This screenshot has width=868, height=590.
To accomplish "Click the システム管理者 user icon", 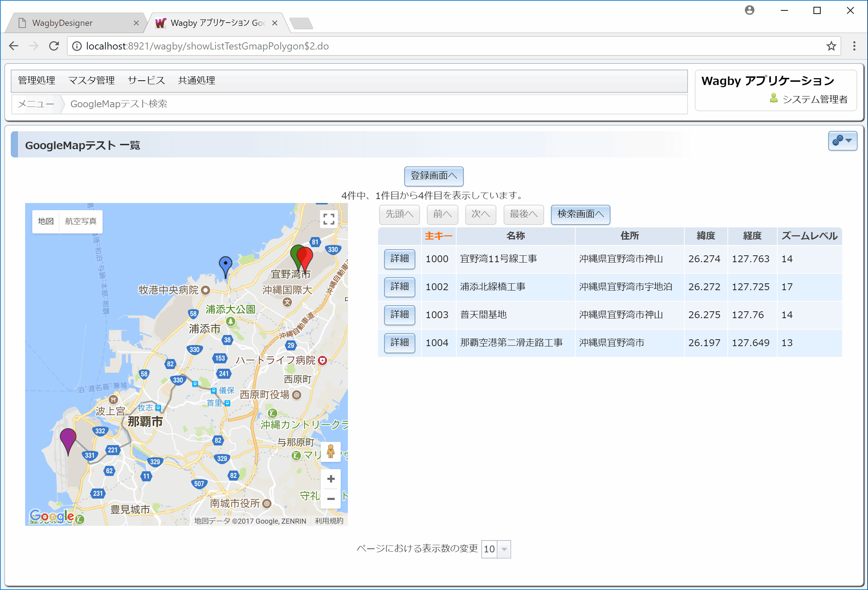I will tap(774, 98).
